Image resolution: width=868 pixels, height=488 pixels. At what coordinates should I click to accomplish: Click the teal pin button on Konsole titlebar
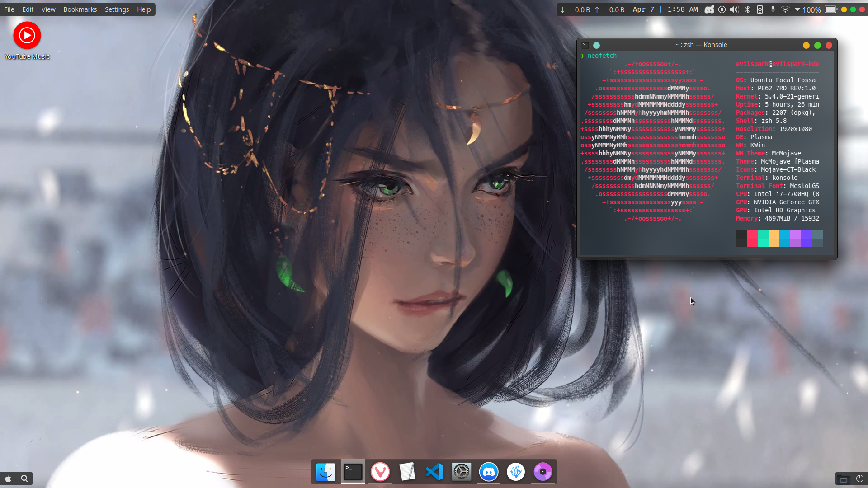[x=596, y=45]
